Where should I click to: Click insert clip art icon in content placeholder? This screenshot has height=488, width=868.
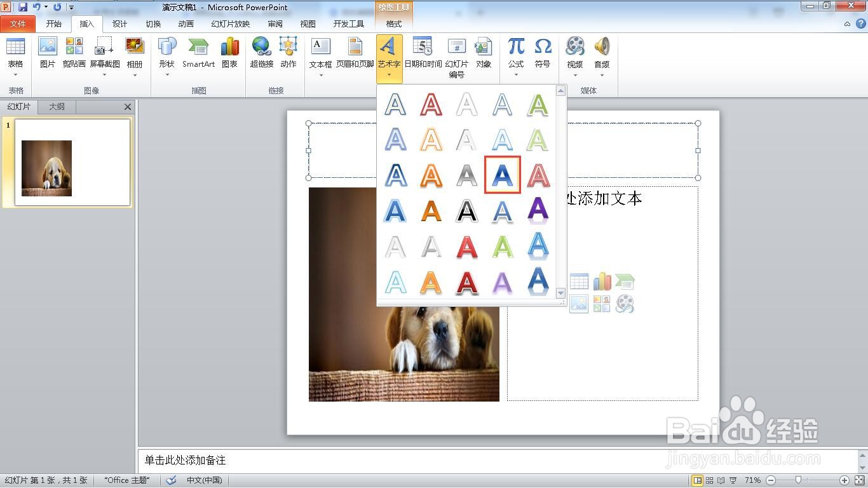(602, 304)
